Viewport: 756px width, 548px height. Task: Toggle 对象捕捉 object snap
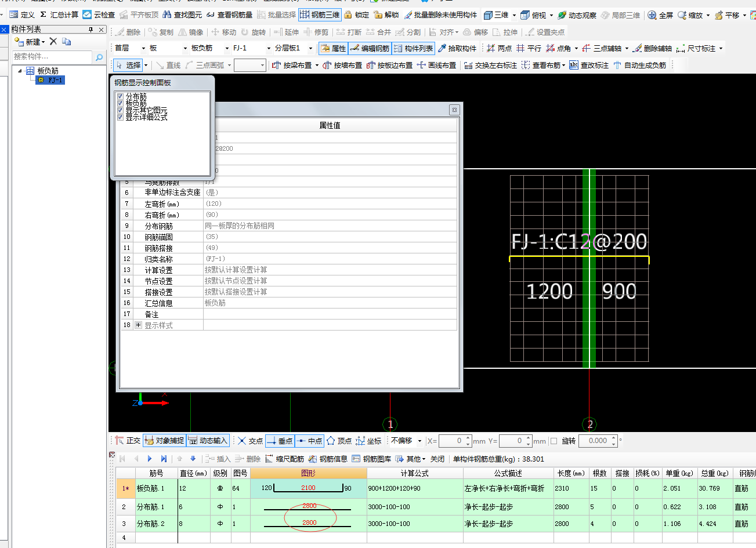pyautogui.click(x=164, y=441)
